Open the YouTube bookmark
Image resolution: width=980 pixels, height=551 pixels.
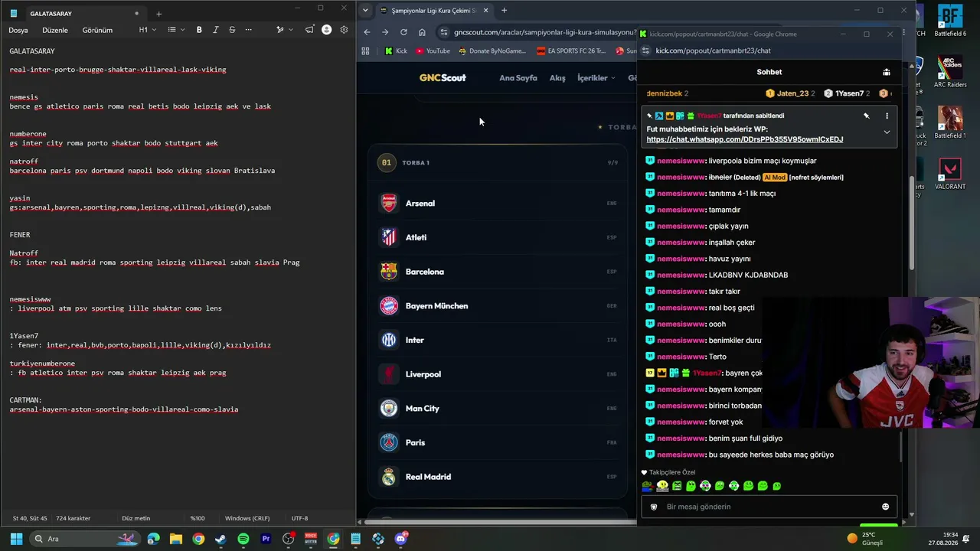click(x=433, y=51)
